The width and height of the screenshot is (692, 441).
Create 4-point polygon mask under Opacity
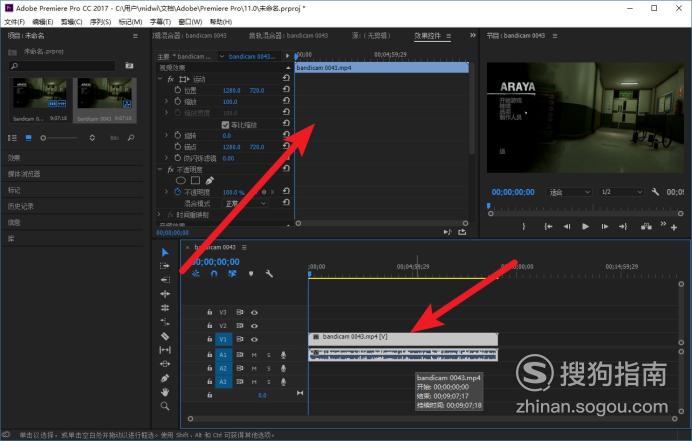(195, 181)
